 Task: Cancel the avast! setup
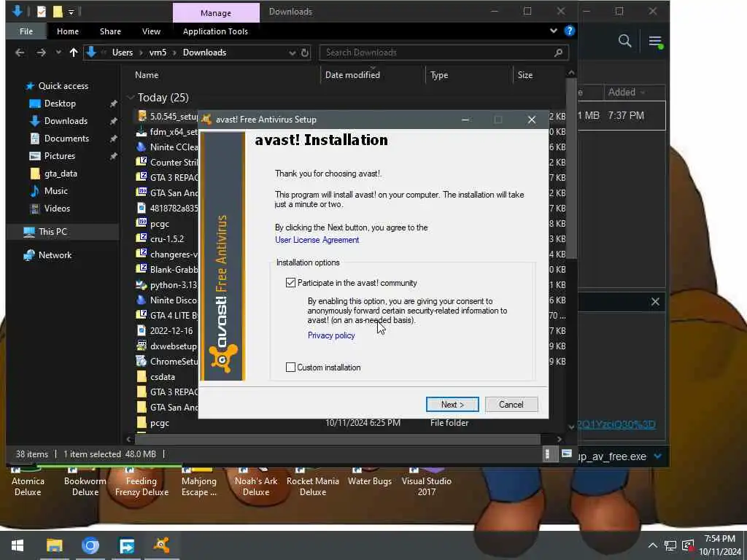pyautogui.click(x=511, y=404)
